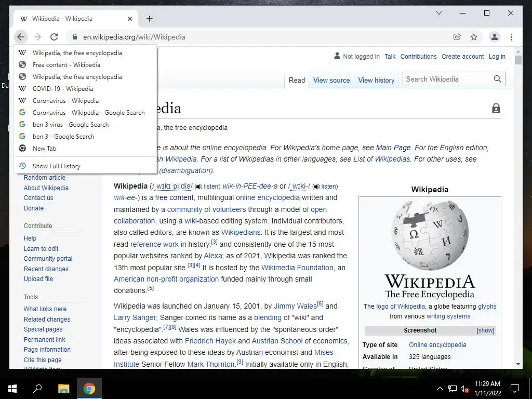Show hidden system tray icons
Screen dimensions: 532x399
pyautogui.click(x=440, y=389)
